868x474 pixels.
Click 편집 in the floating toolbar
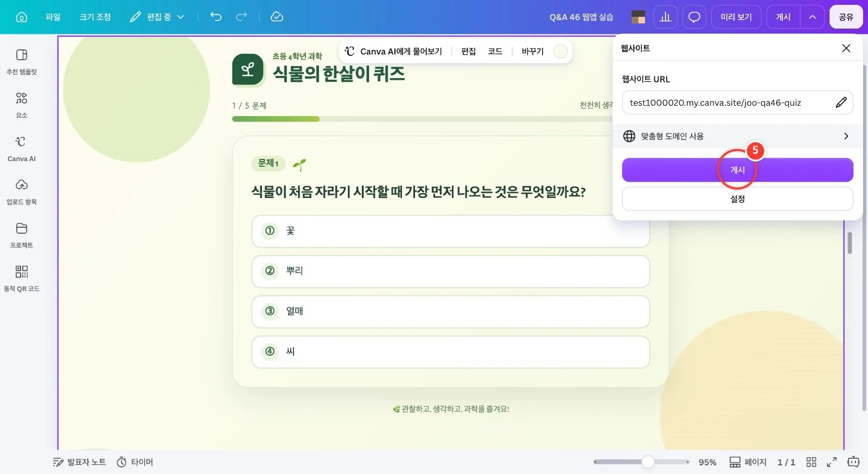468,51
